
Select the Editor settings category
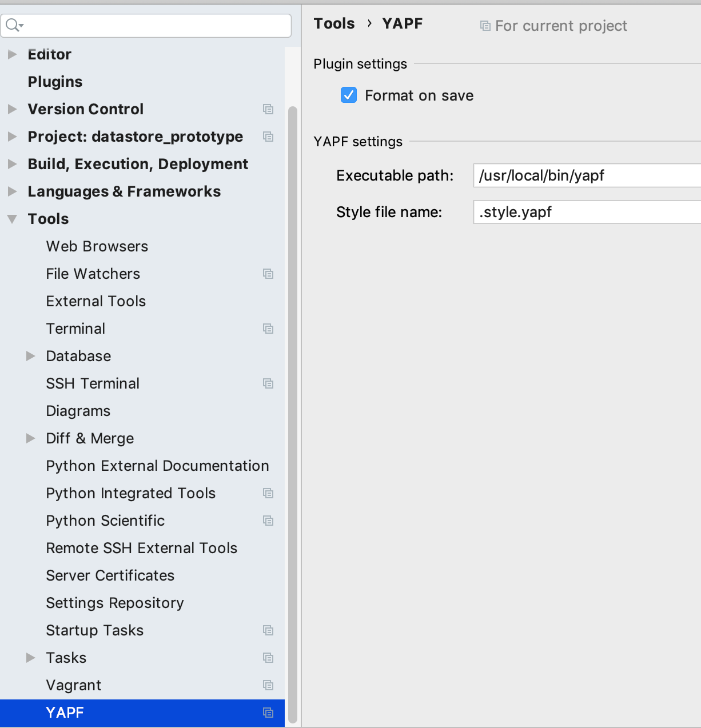[50, 54]
